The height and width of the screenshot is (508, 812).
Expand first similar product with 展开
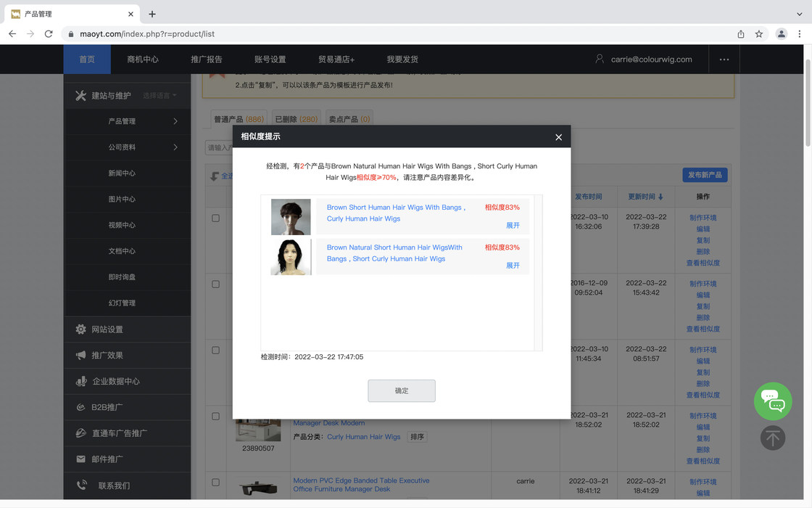(x=513, y=226)
